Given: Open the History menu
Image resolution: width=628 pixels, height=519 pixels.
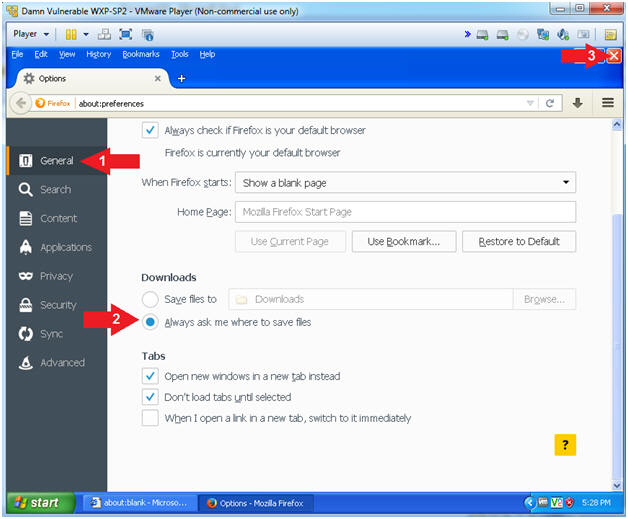Looking at the screenshot, I should tap(99, 54).
